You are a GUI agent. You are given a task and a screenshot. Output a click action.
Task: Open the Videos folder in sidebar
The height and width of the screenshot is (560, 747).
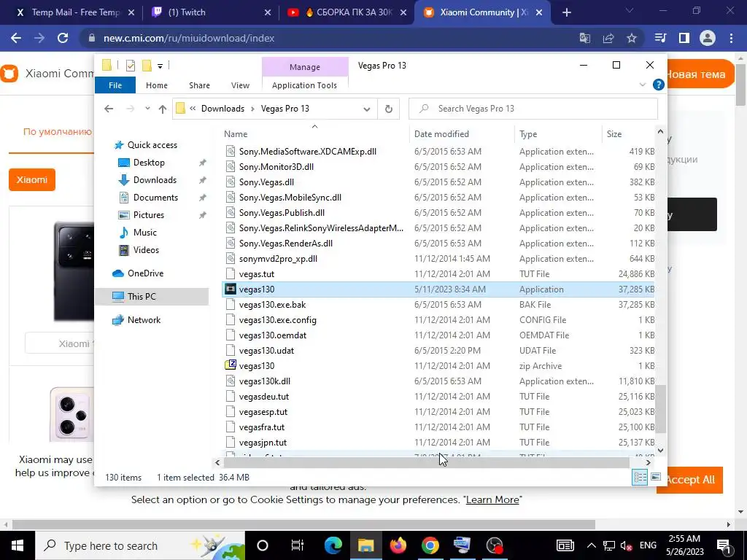point(146,250)
